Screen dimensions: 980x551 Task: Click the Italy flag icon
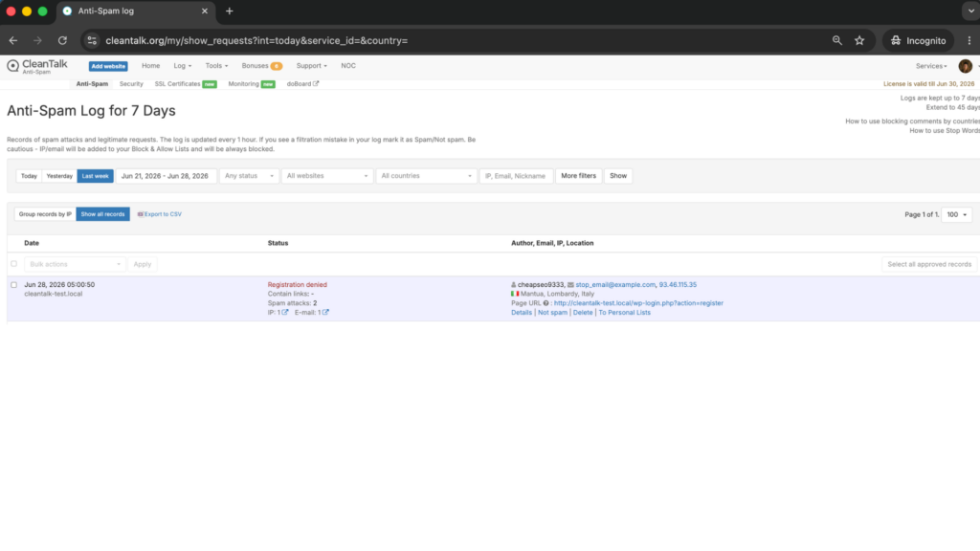(515, 294)
